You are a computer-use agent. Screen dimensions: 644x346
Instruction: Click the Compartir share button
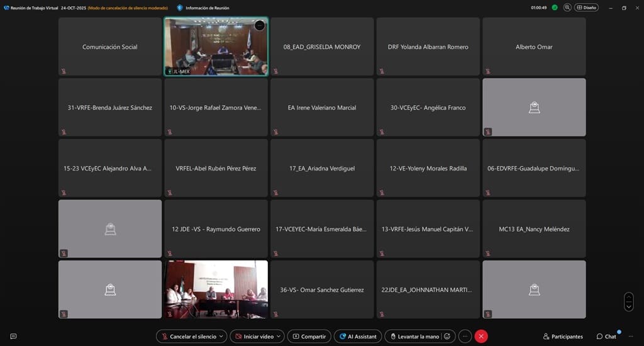coord(309,337)
